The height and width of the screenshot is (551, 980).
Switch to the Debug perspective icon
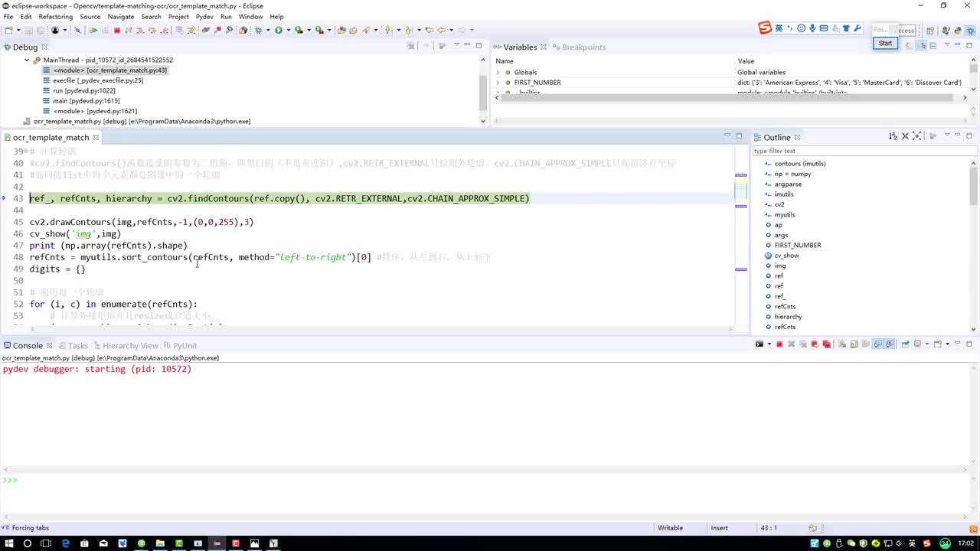[x=969, y=31]
